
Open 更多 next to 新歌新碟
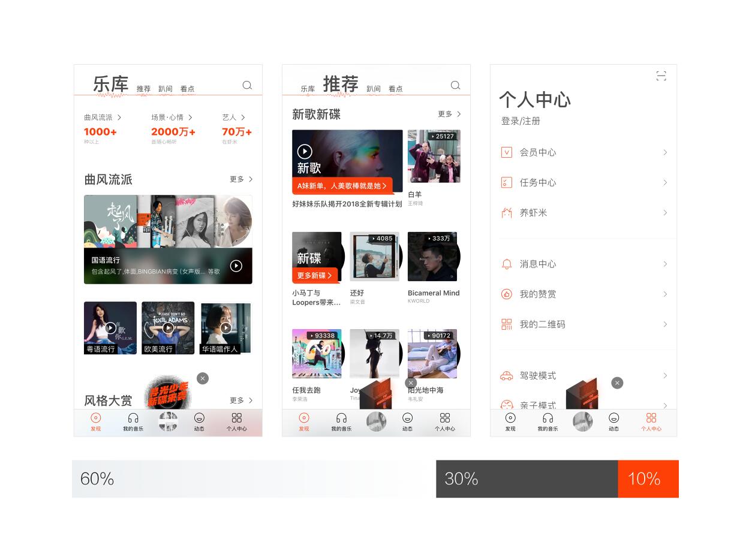(449, 114)
